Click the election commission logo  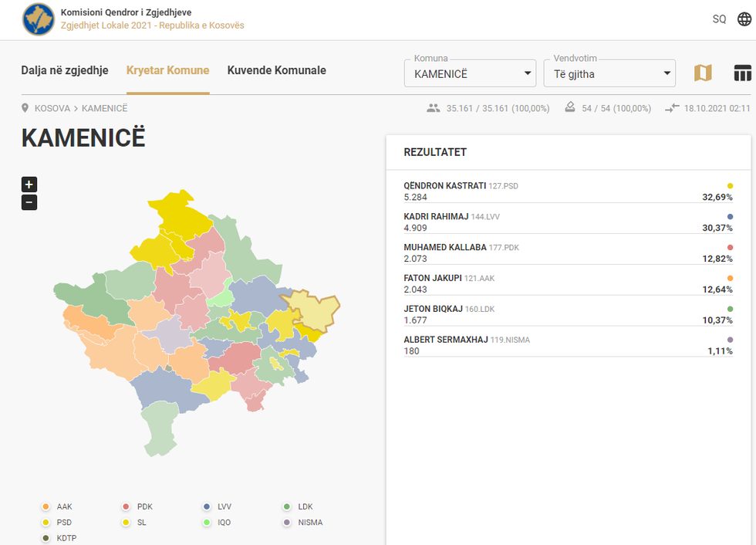pos(39,19)
